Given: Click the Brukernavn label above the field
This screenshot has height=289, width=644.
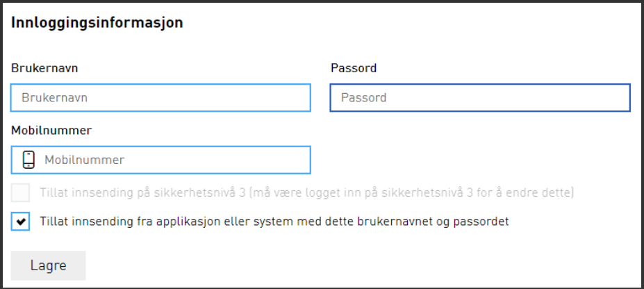Looking at the screenshot, I should coord(44,68).
